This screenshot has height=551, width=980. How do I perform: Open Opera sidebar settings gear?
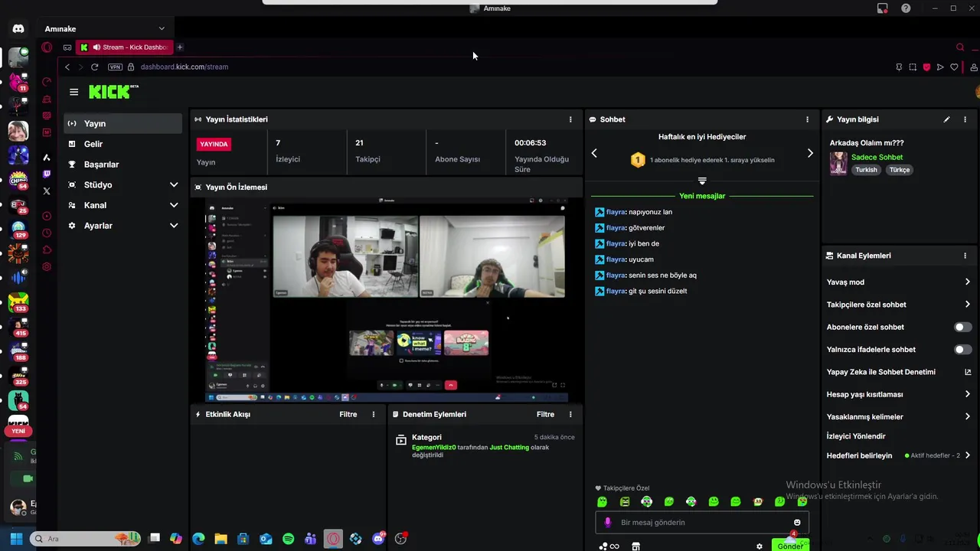(x=47, y=267)
